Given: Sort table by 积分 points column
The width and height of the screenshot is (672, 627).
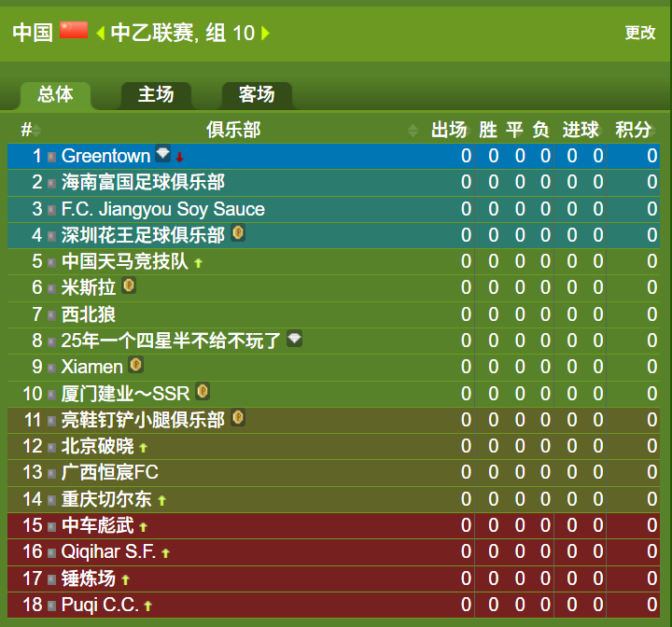Looking at the screenshot, I should (636, 130).
